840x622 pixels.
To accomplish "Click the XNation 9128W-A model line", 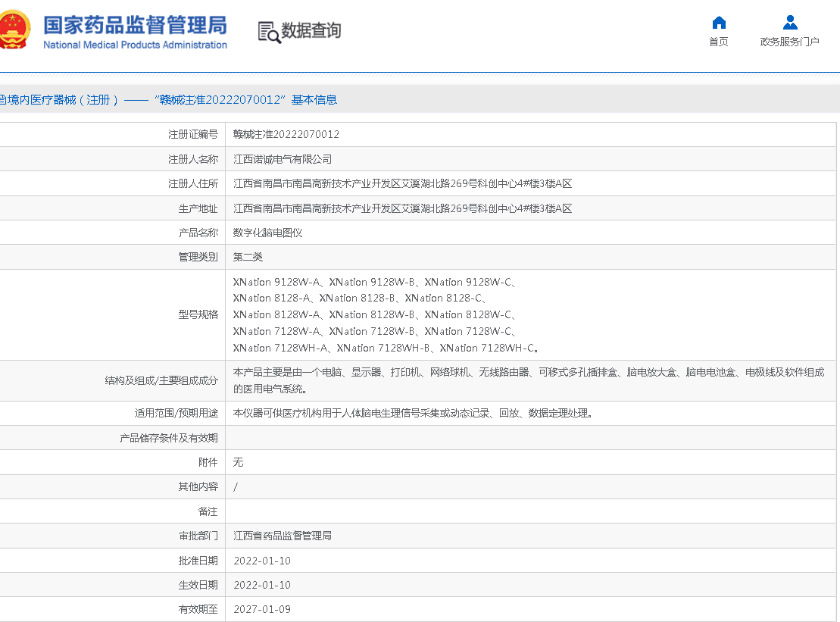I will pyautogui.click(x=278, y=282).
